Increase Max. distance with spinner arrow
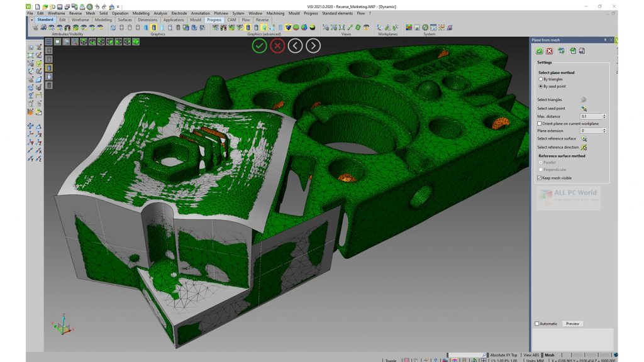This screenshot has height=362, width=644. tap(604, 115)
